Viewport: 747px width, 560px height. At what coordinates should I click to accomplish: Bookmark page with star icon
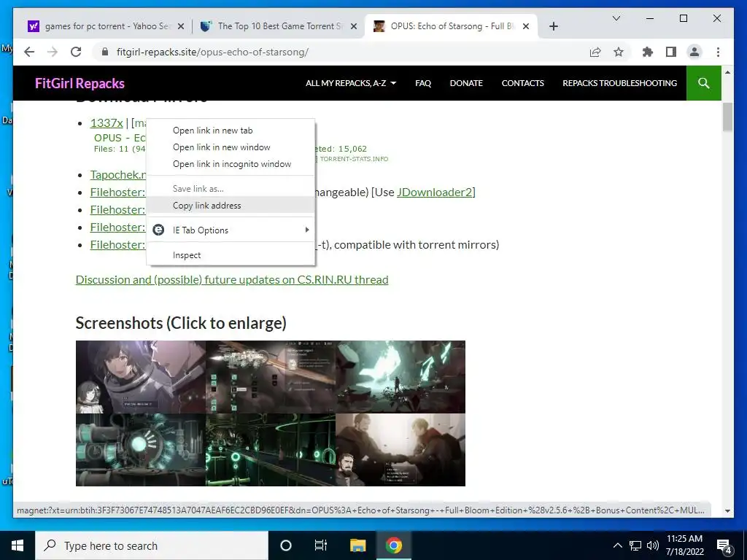(x=619, y=52)
